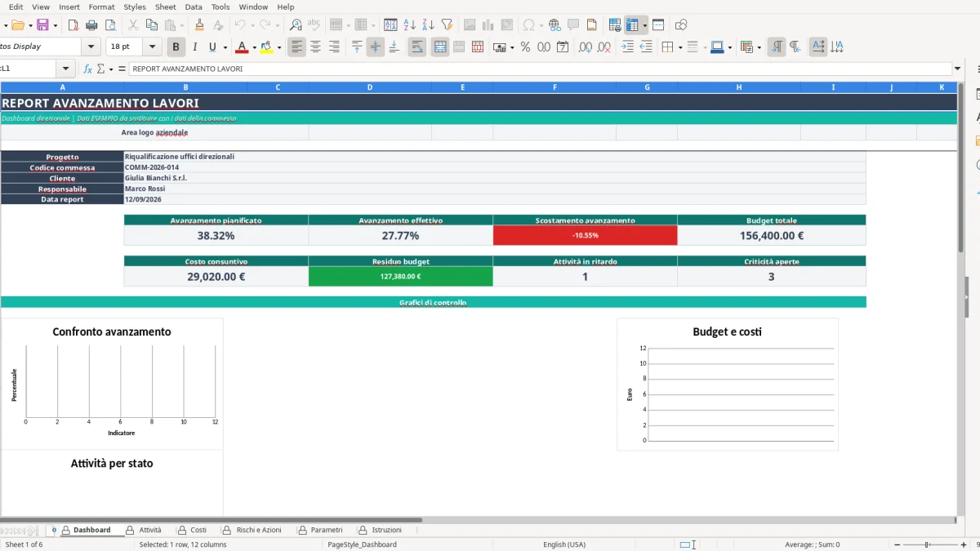Apply the yellow background highlight color

coord(267,47)
